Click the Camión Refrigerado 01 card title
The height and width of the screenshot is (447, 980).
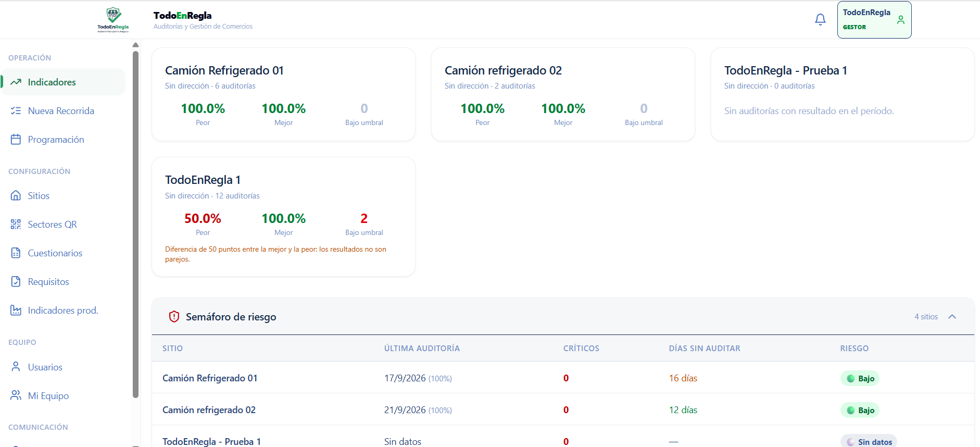224,70
